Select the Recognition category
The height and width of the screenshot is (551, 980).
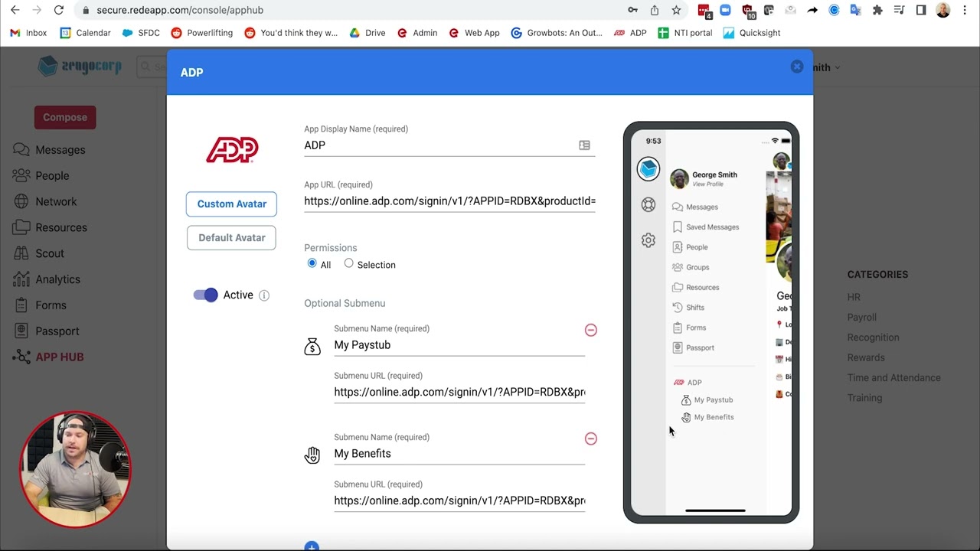873,337
